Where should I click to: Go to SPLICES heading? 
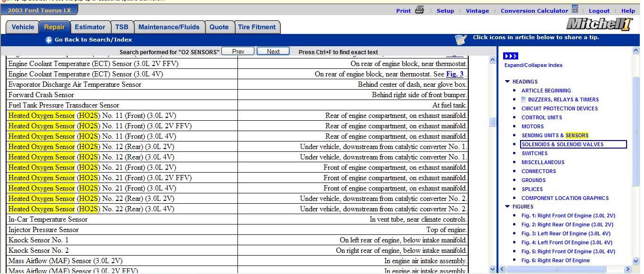pyautogui.click(x=532, y=189)
